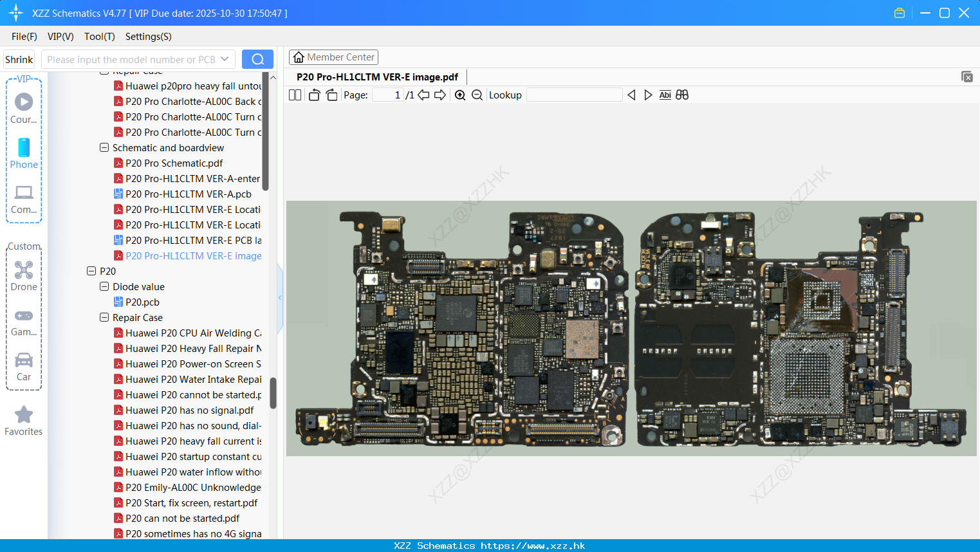The image size is (980, 552).
Task: Find previous lookup result triangle
Action: coord(631,95)
